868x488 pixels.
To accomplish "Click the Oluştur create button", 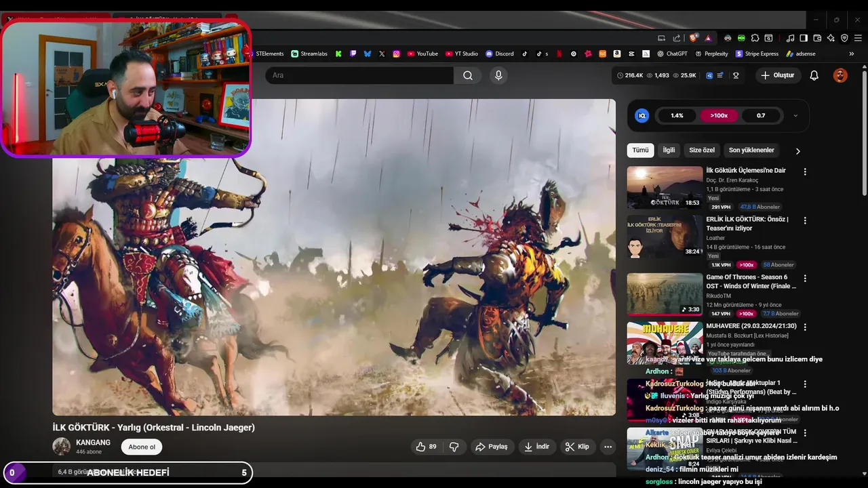I will 778,75.
